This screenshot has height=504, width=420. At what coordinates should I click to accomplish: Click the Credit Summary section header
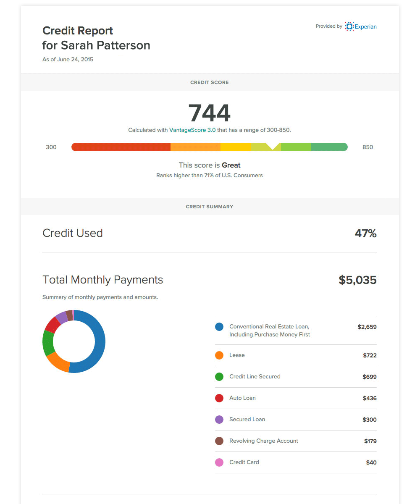coord(210,207)
